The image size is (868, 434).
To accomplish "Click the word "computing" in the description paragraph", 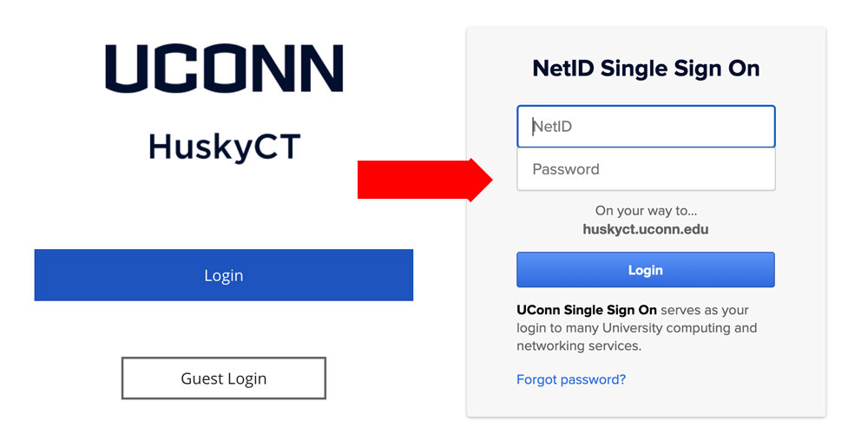I will coord(699,328).
